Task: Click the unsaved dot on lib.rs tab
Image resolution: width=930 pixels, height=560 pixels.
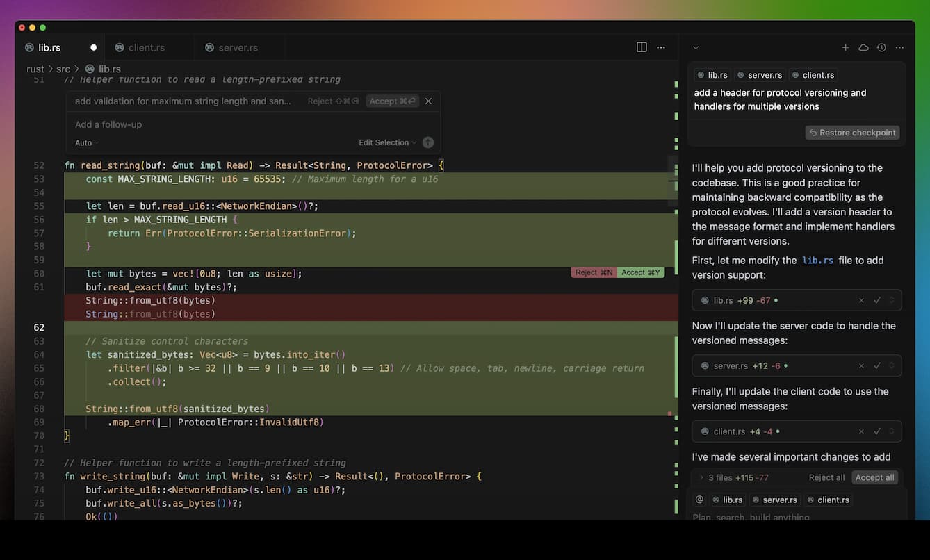Action: [x=93, y=48]
